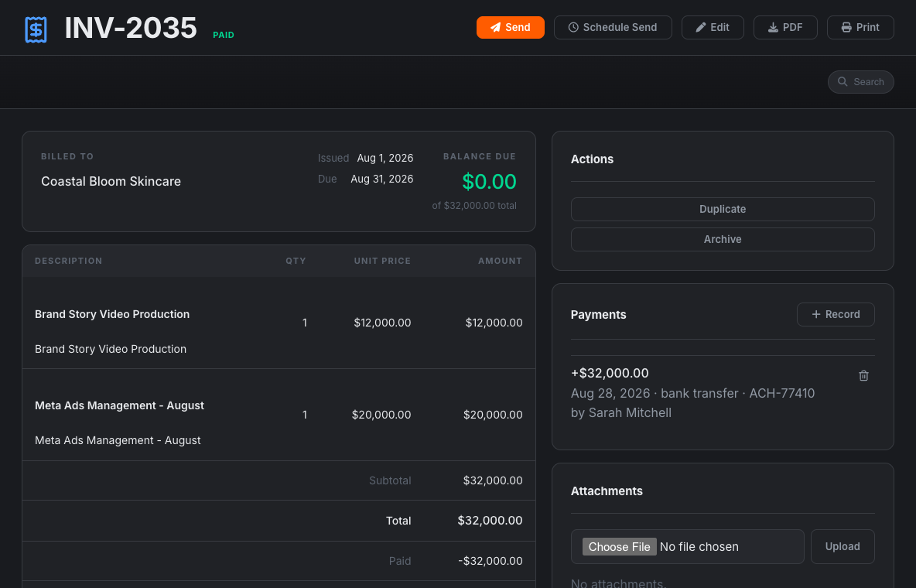The width and height of the screenshot is (916, 588).
Task: Click the invoice receipt logo icon
Action: coord(36,29)
